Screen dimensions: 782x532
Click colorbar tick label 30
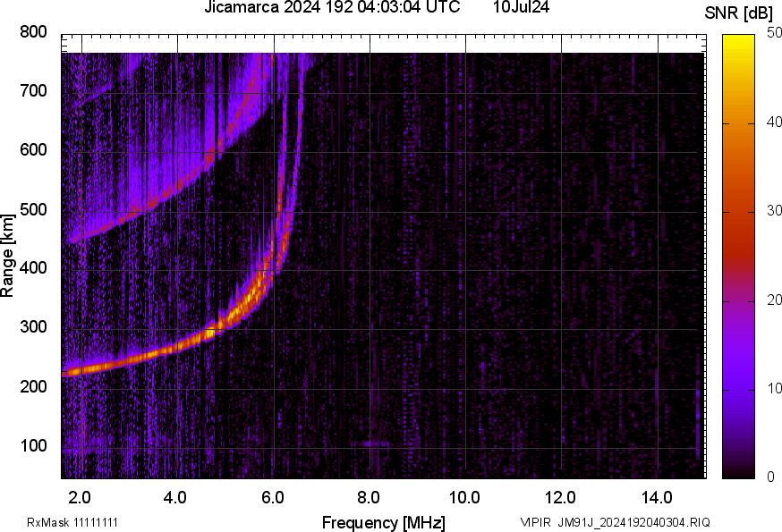click(x=774, y=211)
